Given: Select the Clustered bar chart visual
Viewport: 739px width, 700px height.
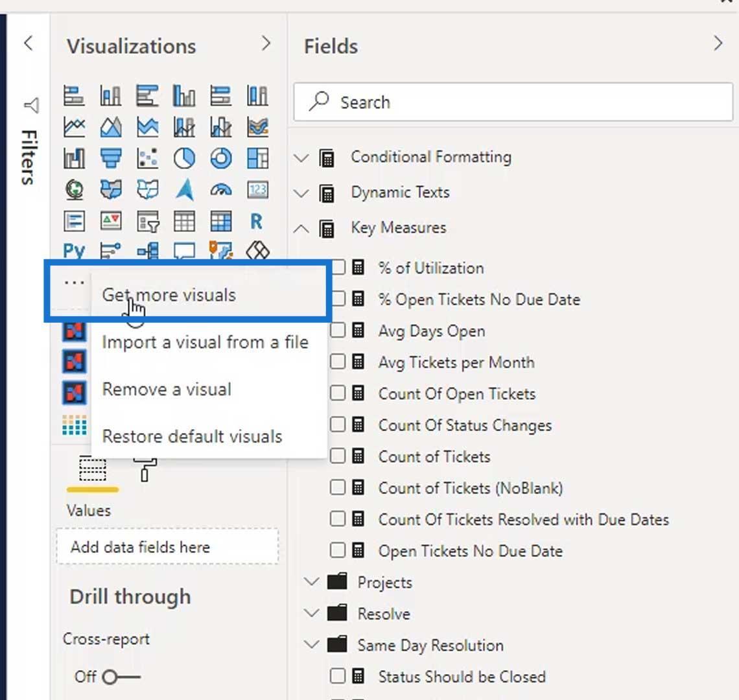Looking at the screenshot, I should tap(148, 96).
